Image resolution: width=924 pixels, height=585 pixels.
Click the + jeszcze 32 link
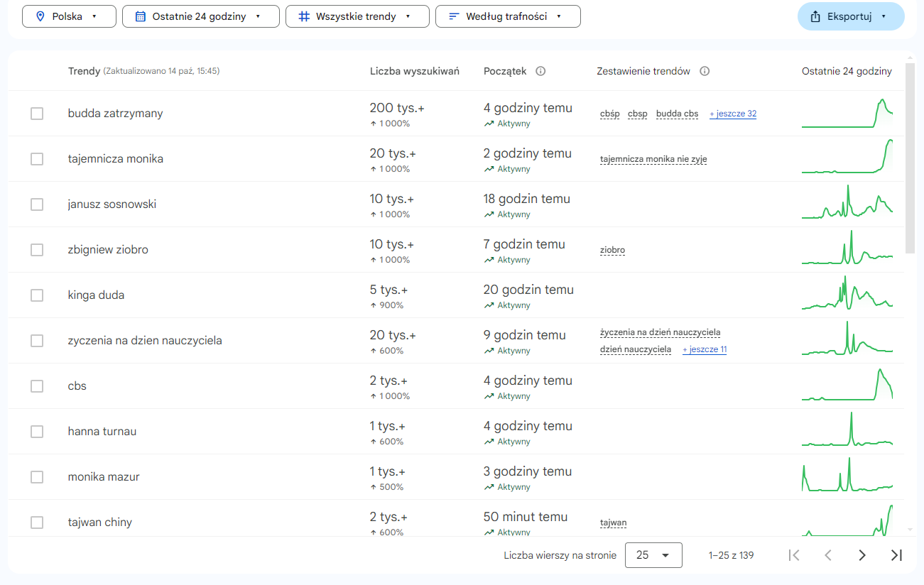coord(732,114)
